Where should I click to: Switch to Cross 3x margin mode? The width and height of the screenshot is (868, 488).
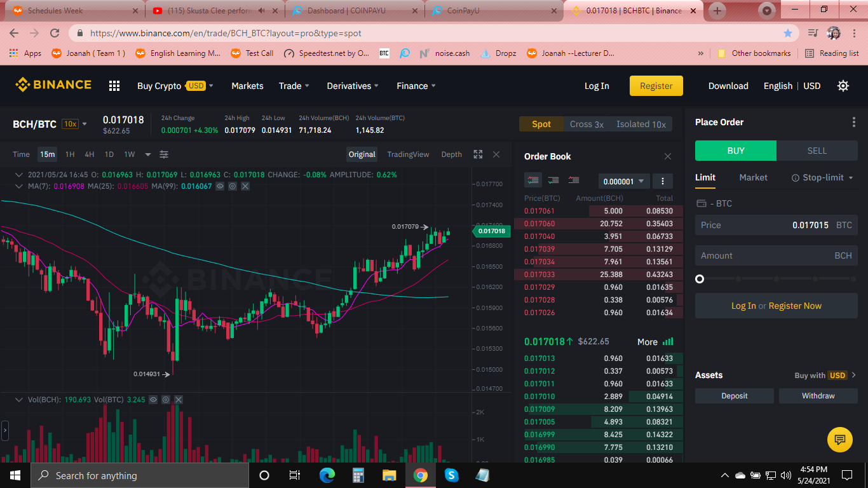tap(587, 124)
